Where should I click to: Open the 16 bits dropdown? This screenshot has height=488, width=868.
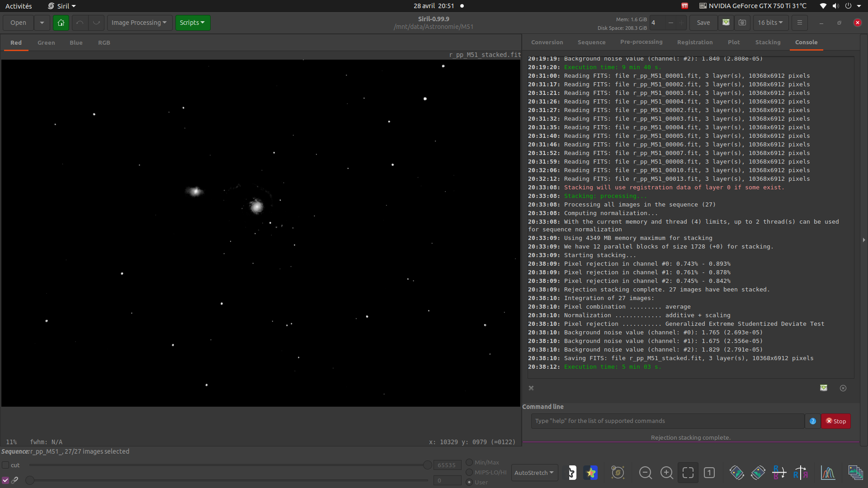coord(770,23)
